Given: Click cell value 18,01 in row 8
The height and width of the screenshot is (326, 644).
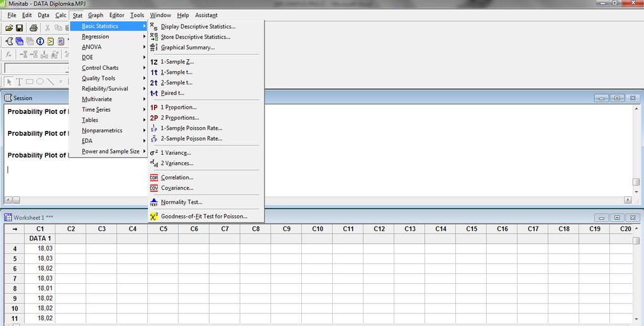Looking at the screenshot, I should point(40,289).
